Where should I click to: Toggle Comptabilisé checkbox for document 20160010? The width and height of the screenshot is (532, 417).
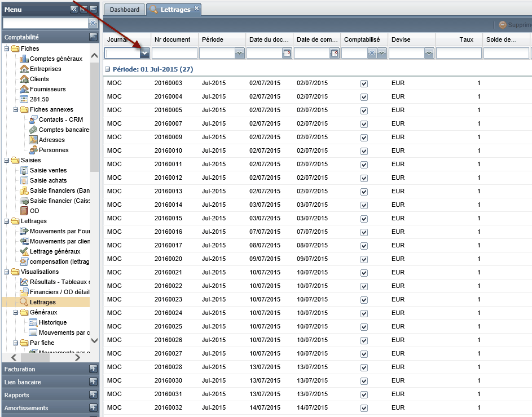pos(364,151)
